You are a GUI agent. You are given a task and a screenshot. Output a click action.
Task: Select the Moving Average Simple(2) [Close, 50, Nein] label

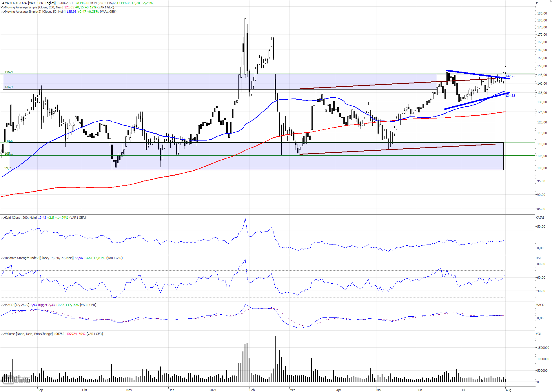(35, 12)
